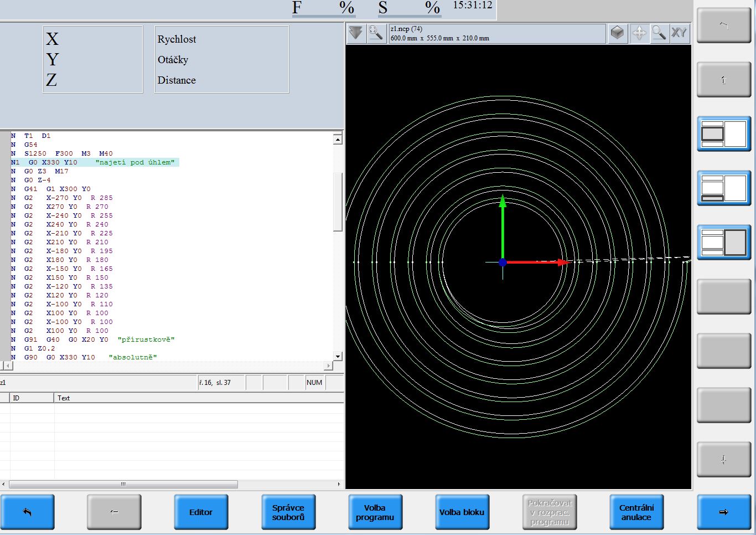Choose Volba programu
Screen dimensions: 756x535
(375, 512)
